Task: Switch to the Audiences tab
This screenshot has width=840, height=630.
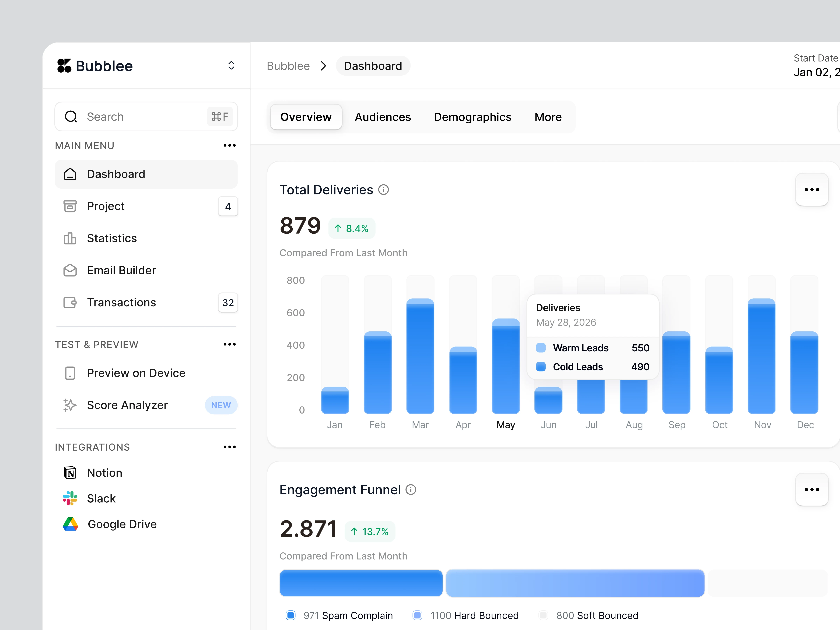Action: pyautogui.click(x=382, y=117)
